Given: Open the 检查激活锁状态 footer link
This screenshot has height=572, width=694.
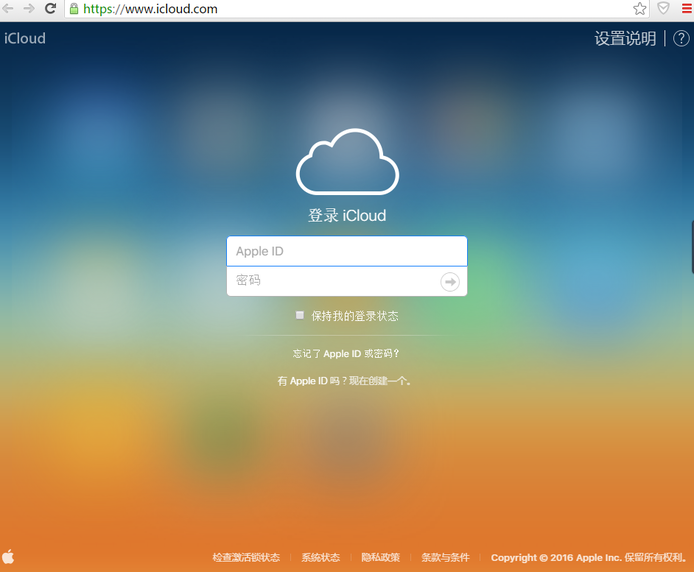Looking at the screenshot, I should [246, 558].
